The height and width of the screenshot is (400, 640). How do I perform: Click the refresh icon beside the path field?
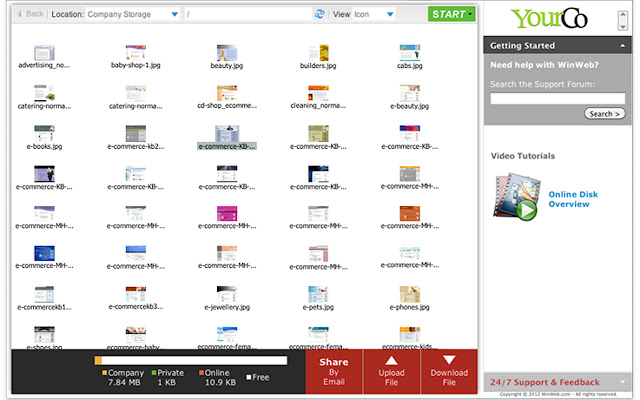pyautogui.click(x=320, y=14)
